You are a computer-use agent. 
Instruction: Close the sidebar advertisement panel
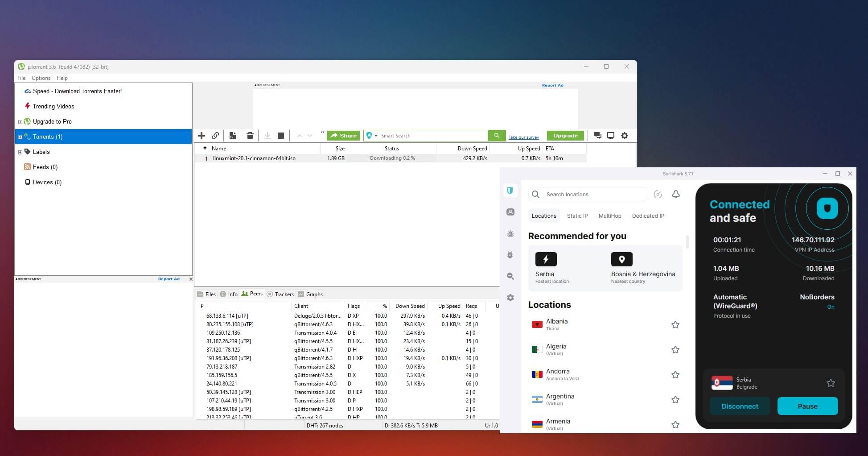(x=191, y=279)
